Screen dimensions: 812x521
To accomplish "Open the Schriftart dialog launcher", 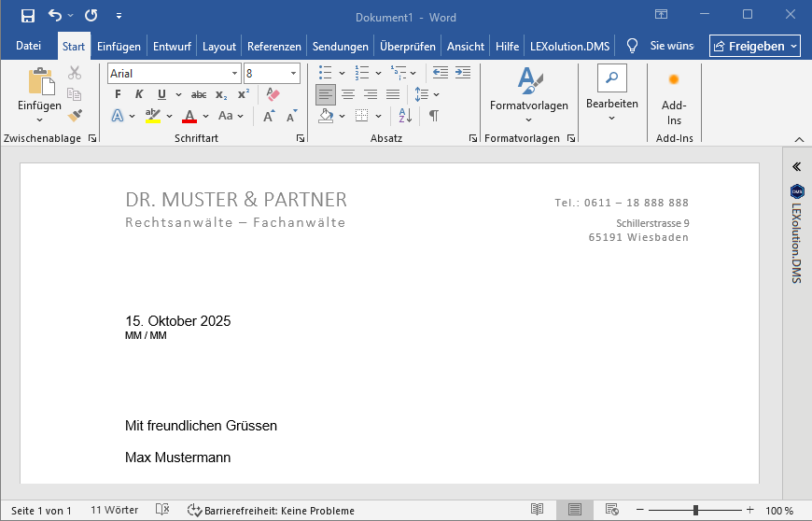I will coord(301,138).
